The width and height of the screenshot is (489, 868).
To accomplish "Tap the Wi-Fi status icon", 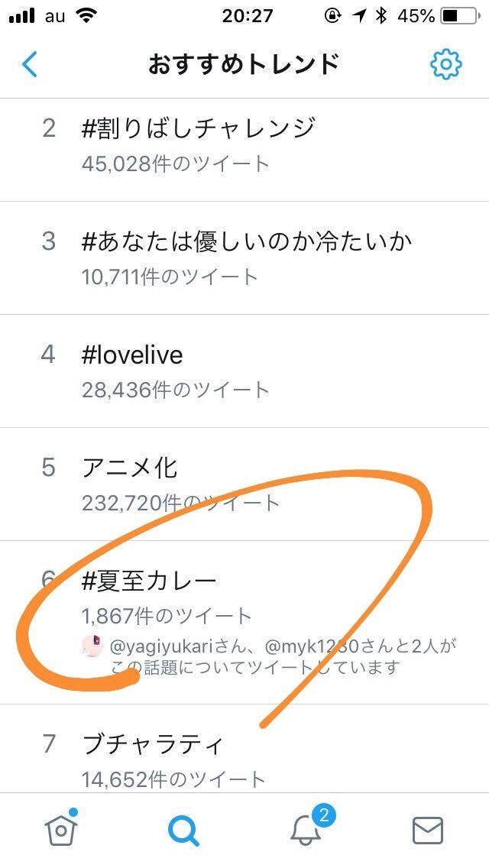I will (x=88, y=16).
